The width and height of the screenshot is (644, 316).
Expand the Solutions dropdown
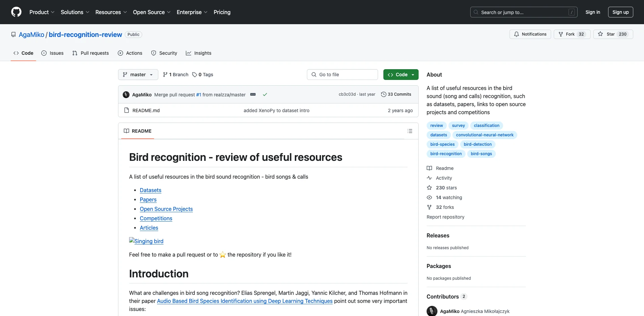[x=75, y=12]
